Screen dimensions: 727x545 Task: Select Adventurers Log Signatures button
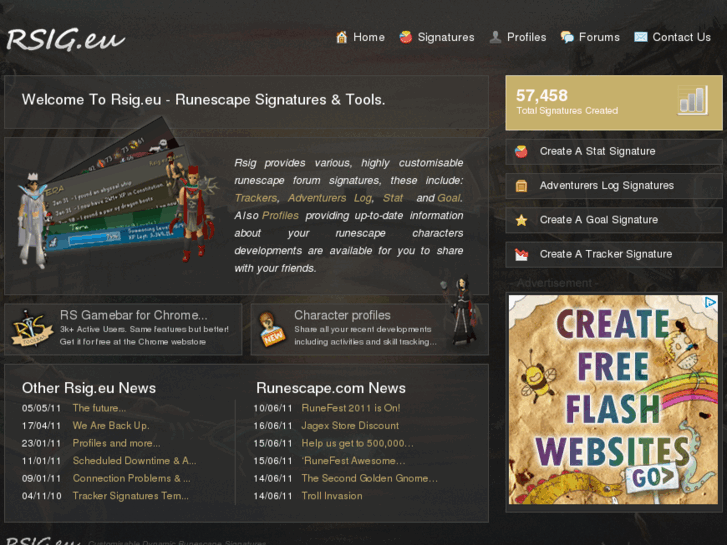point(614,186)
